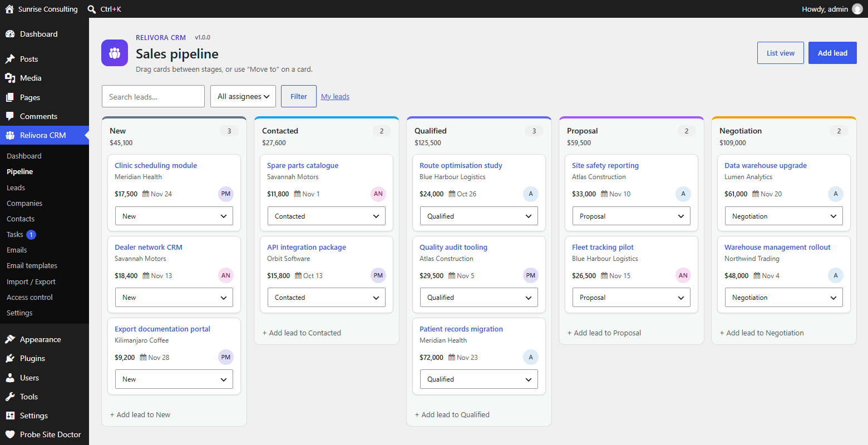Open stage dropdown on Fleet tracking pilot

[x=632, y=298]
